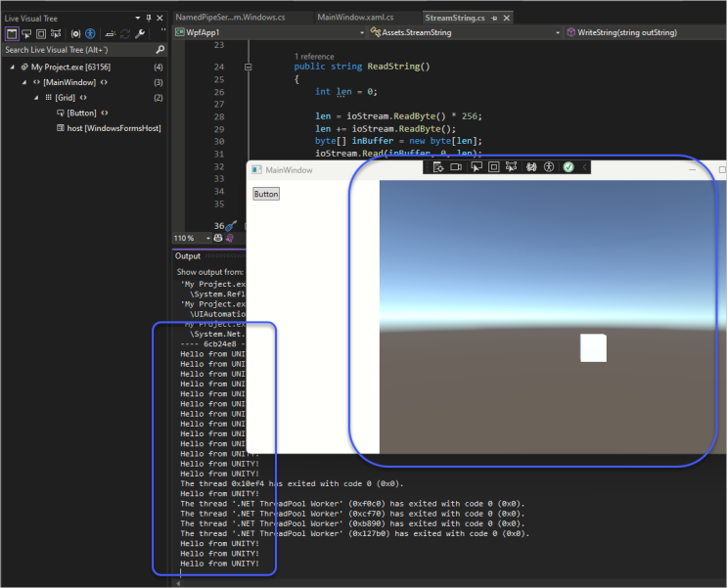Select the [Button] tree item
This screenshot has height=588, width=727.
[81, 113]
